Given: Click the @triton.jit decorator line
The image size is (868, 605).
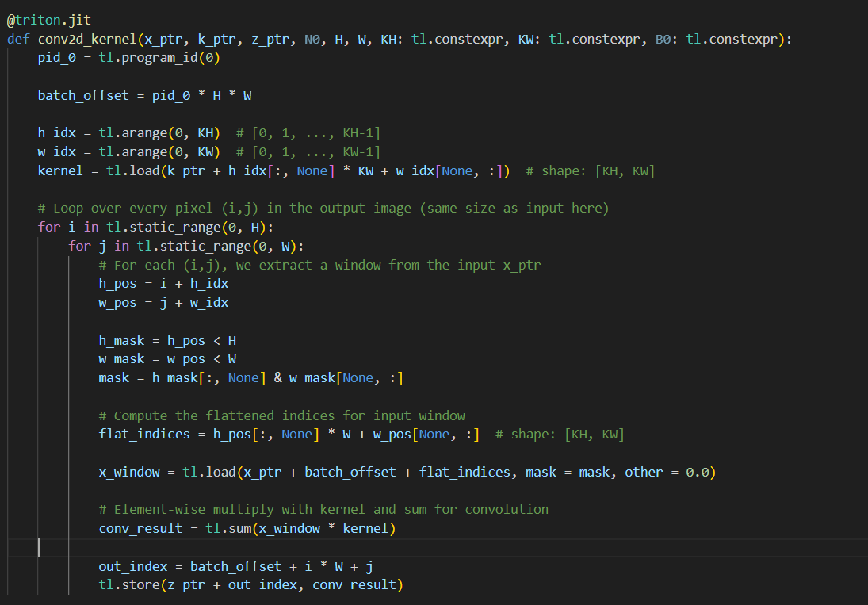Looking at the screenshot, I should [48, 20].
